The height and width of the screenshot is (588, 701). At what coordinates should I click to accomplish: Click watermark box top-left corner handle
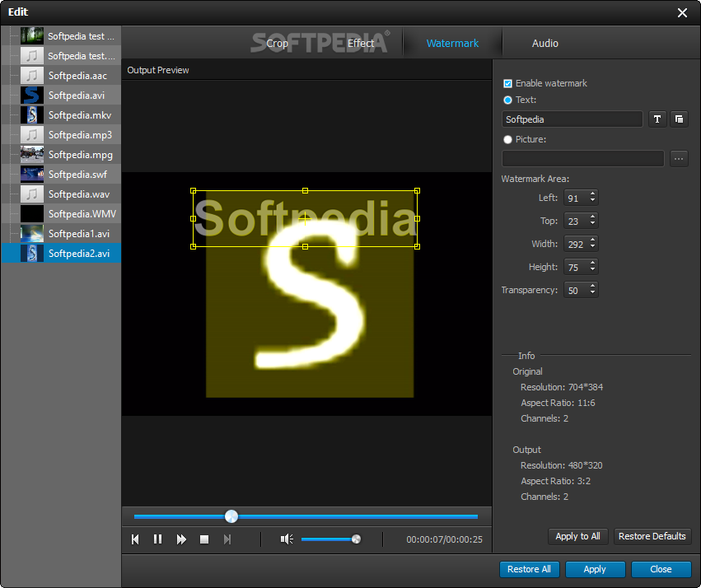tap(193, 191)
